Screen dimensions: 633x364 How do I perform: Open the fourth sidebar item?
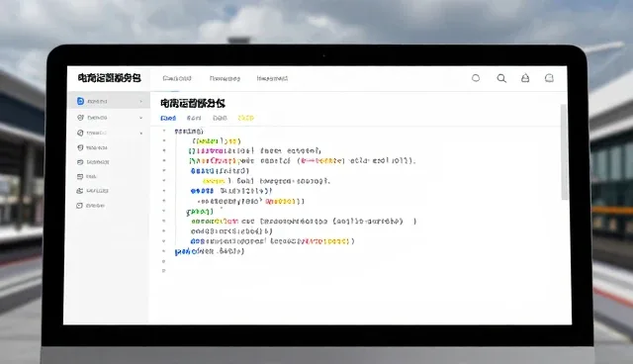(92, 147)
